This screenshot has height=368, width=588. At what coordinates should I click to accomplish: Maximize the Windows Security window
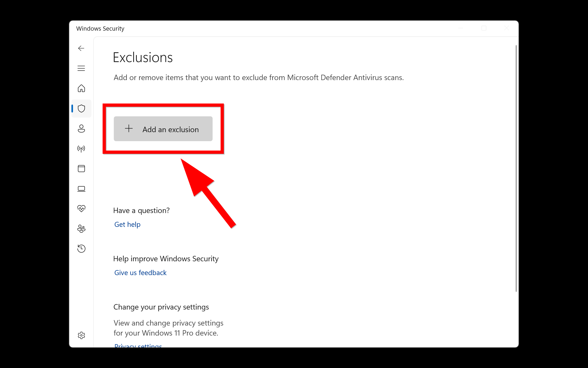point(484,28)
